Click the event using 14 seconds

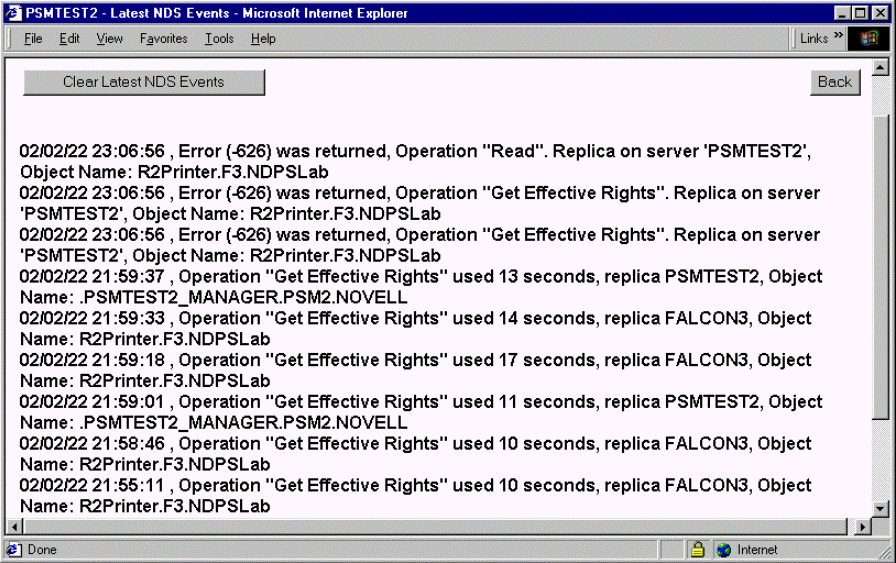tap(415, 329)
